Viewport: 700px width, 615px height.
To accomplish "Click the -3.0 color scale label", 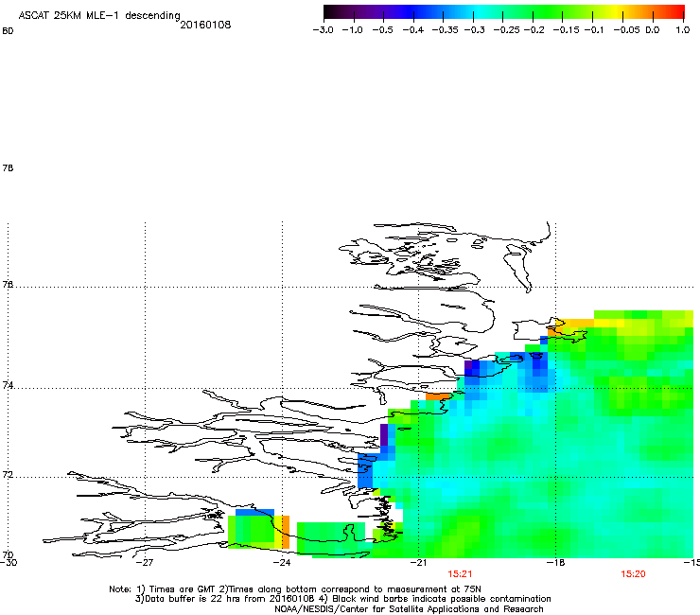I will click(324, 30).
